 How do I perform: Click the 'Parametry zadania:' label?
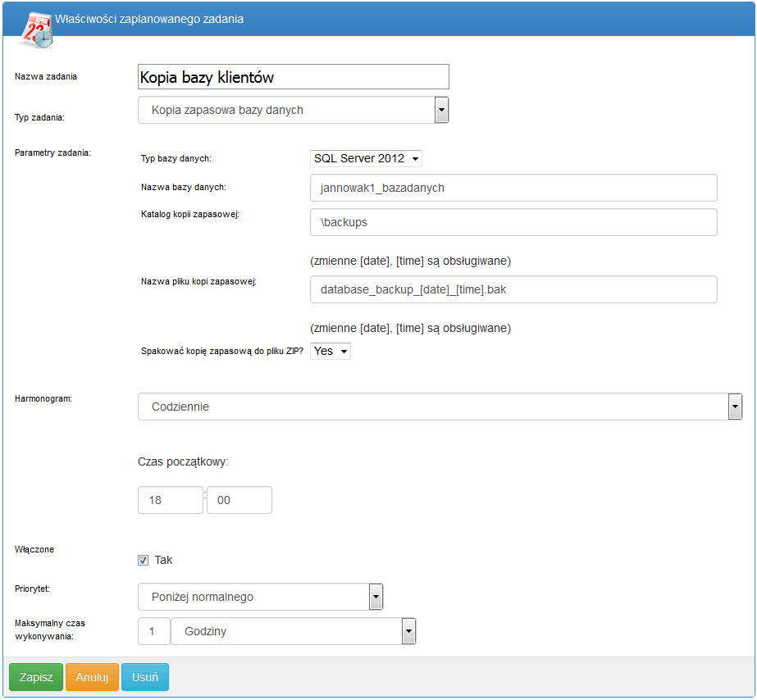[x=52, y=152]
